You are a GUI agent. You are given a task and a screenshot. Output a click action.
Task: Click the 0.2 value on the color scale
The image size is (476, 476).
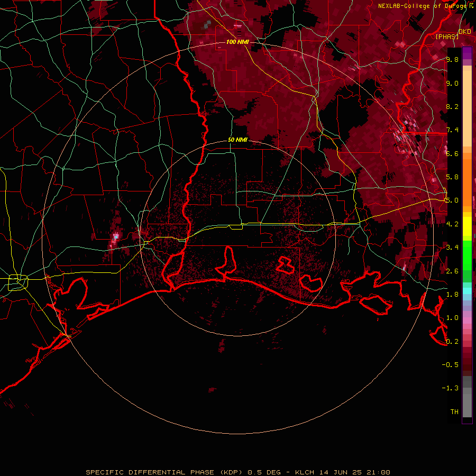[452, 342]
